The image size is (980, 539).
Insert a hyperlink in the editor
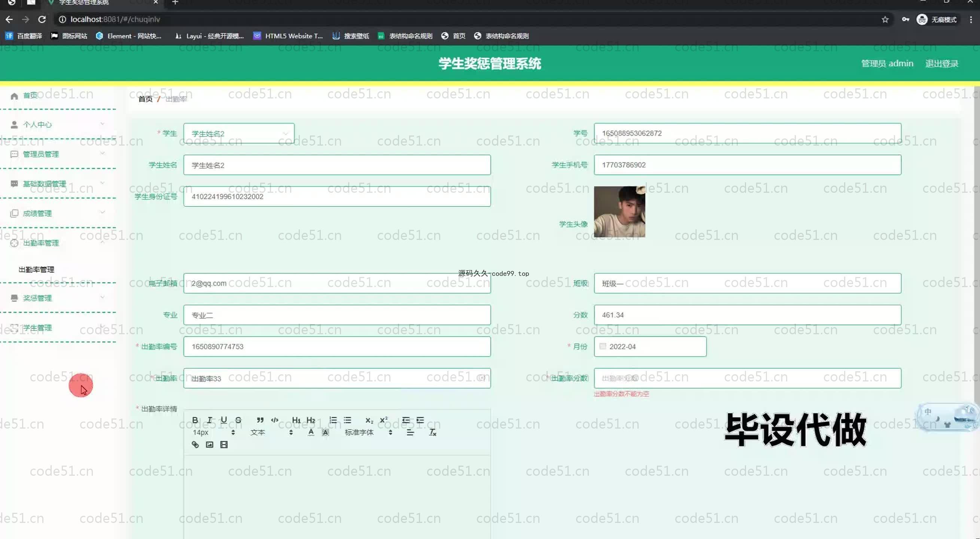(x=195, y=444)
